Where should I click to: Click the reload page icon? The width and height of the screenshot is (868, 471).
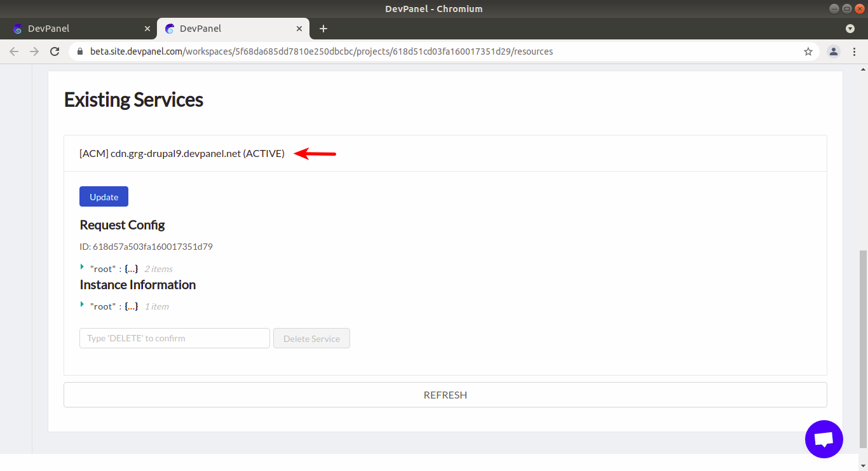[55, 51]
